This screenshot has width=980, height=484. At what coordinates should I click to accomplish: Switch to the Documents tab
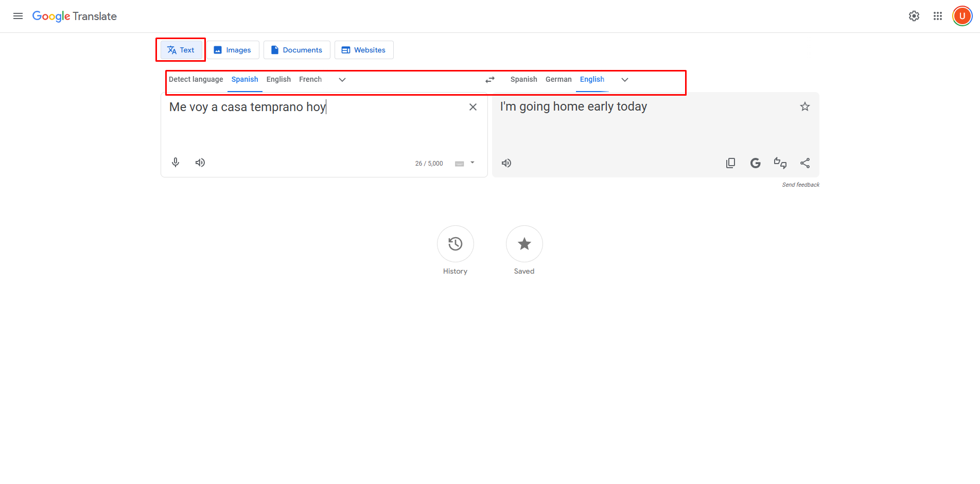296,50
